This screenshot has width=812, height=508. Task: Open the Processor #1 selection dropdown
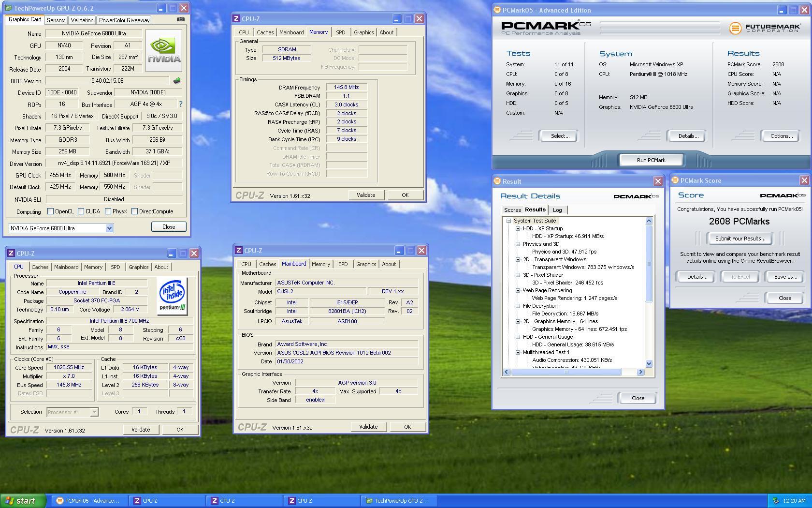pos(94,412)
